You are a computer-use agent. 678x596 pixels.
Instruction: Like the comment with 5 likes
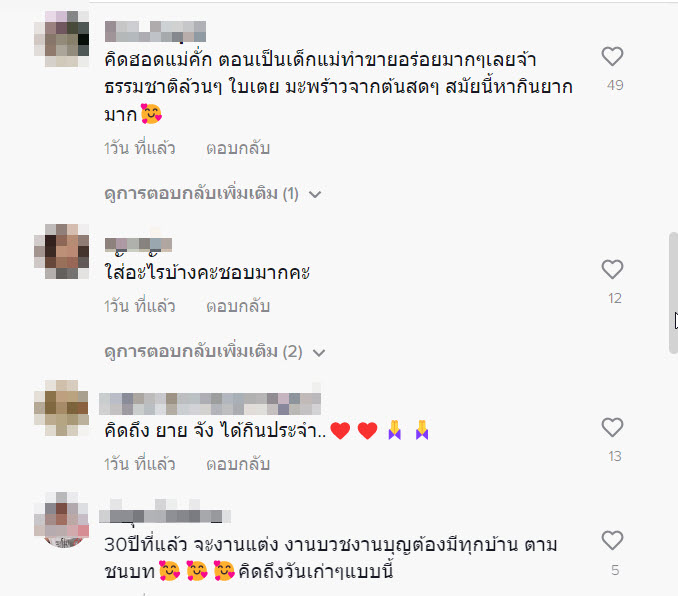(x=612, y=541)
